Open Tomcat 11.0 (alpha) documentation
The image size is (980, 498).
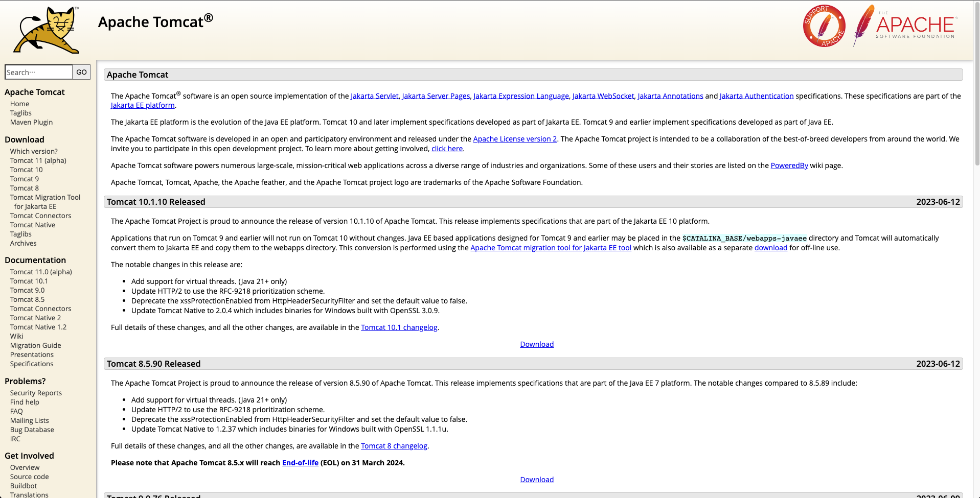click(41, 272)
